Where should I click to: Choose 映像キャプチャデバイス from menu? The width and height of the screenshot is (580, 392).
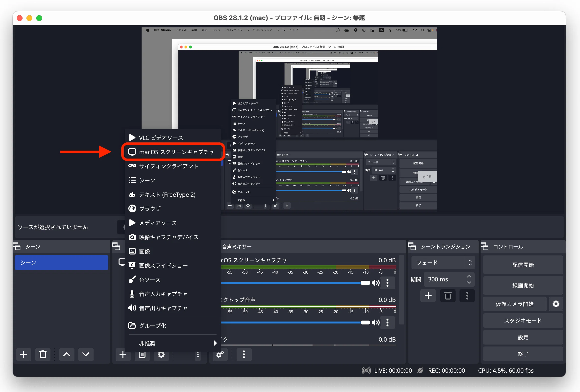[x=173, y=237]
